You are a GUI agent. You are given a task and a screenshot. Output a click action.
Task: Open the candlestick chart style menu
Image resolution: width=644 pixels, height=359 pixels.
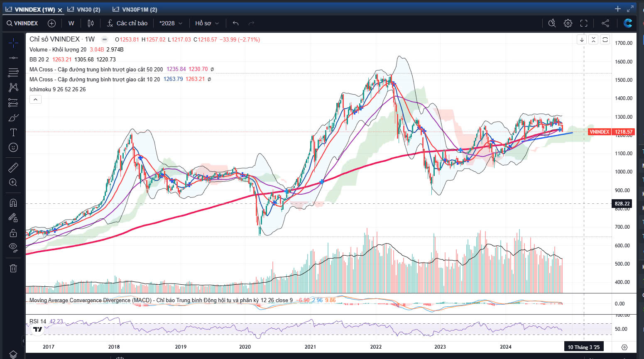(91, 23)
